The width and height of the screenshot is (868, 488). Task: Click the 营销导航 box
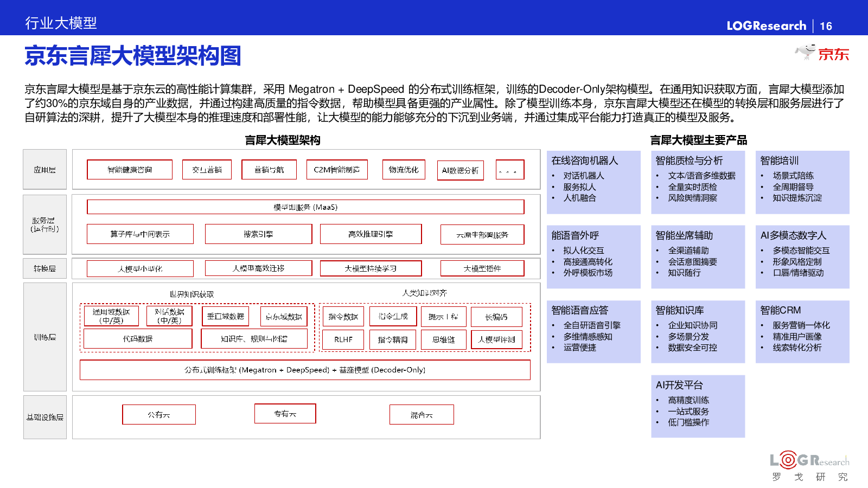tap(269, 170)
